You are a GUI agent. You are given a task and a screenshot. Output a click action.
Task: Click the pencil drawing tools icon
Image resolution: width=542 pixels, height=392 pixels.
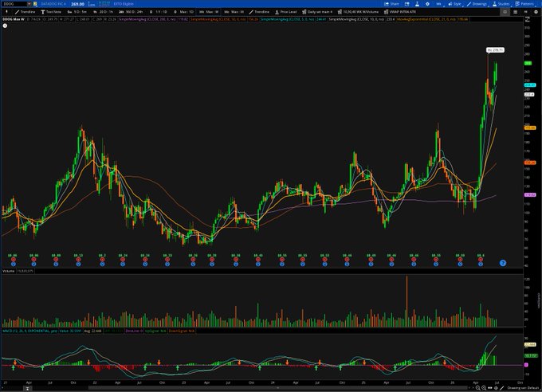tap(502, 388)
